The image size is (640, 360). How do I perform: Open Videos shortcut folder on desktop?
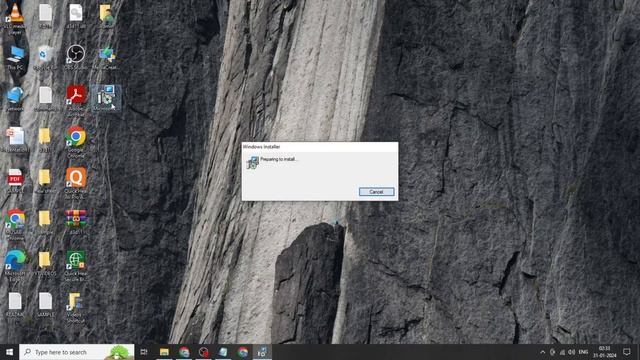(75, 307)
